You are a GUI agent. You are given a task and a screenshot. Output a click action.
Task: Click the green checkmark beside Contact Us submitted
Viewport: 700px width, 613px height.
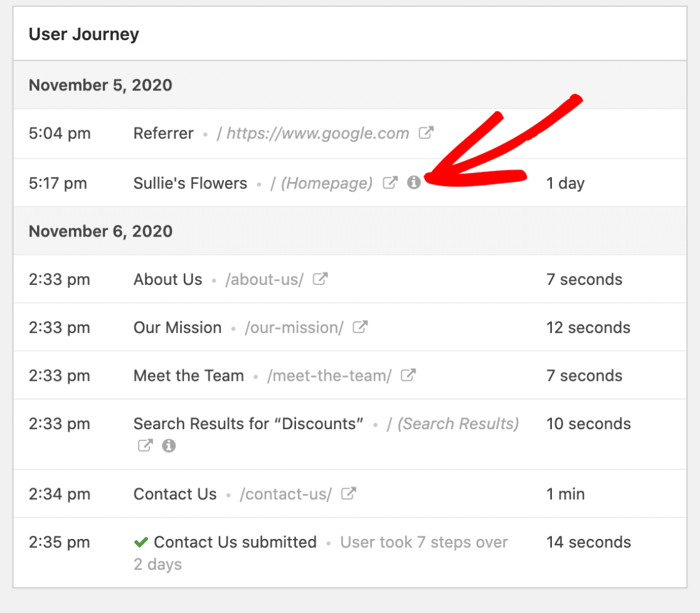pos(141,542)
